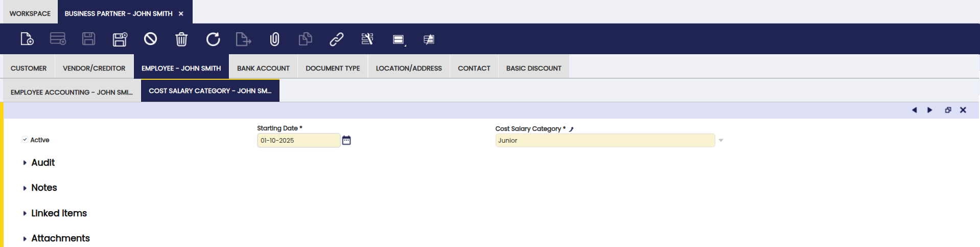Open the Employee Accounting subtab
Viewport: 980px width, 247px height.
click(72, 92)
